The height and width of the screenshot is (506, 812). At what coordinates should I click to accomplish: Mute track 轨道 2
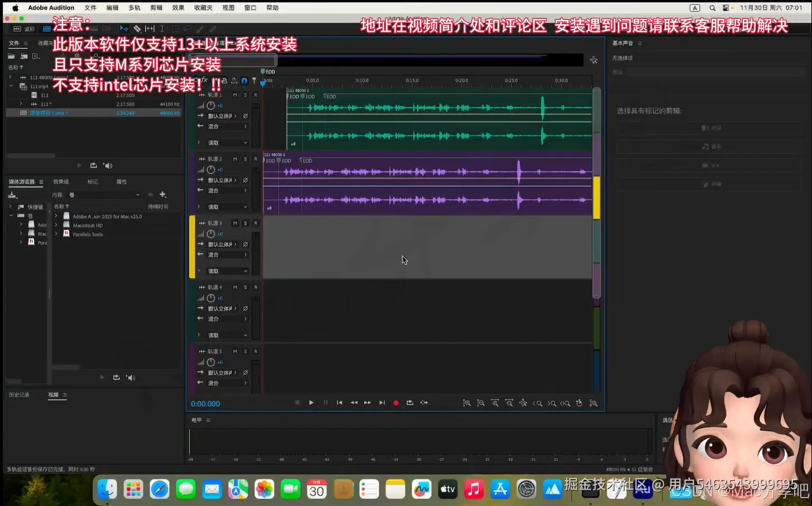pyautogui.click(x=235, y=160)
